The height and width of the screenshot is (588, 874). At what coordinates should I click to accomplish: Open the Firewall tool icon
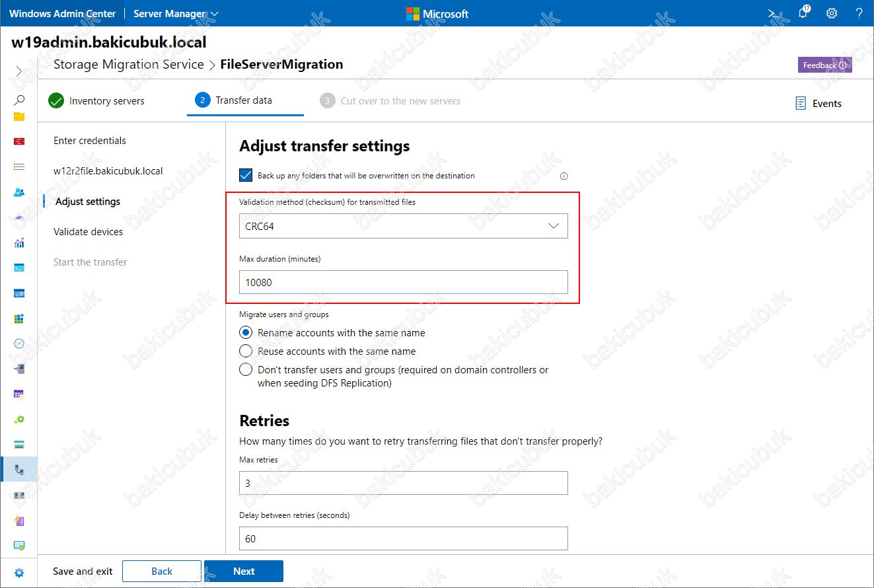click(x=19, y=141)
